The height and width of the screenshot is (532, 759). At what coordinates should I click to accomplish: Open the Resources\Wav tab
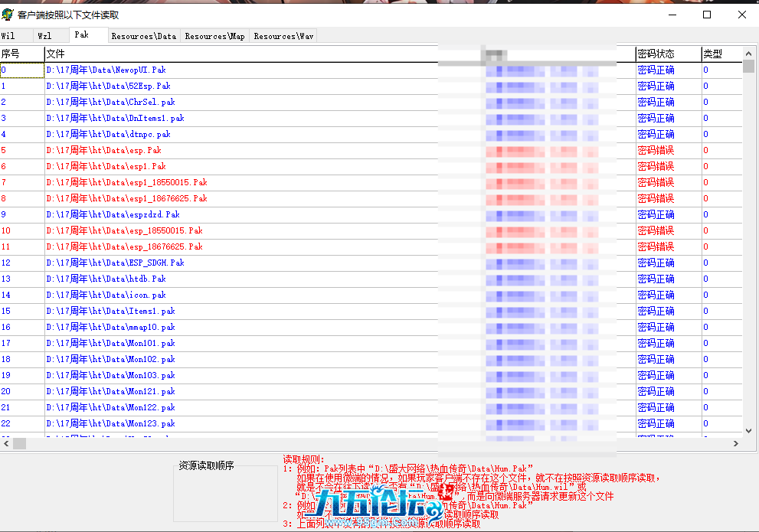click(283, 36)
